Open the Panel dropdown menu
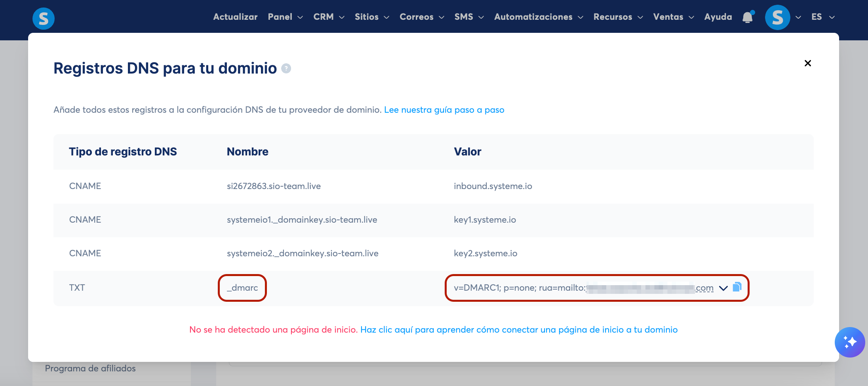This screenshot has width=868, height=386. (x=286, y=17)
